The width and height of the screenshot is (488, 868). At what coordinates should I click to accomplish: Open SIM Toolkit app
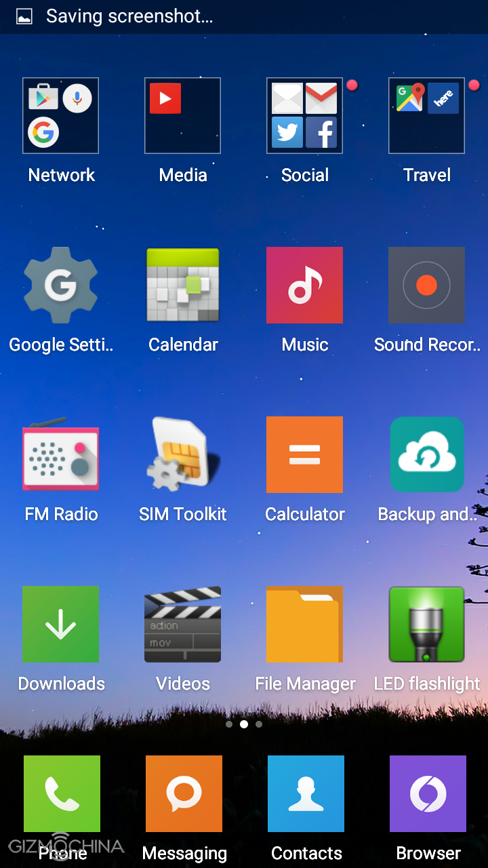[x=182, y=454]
